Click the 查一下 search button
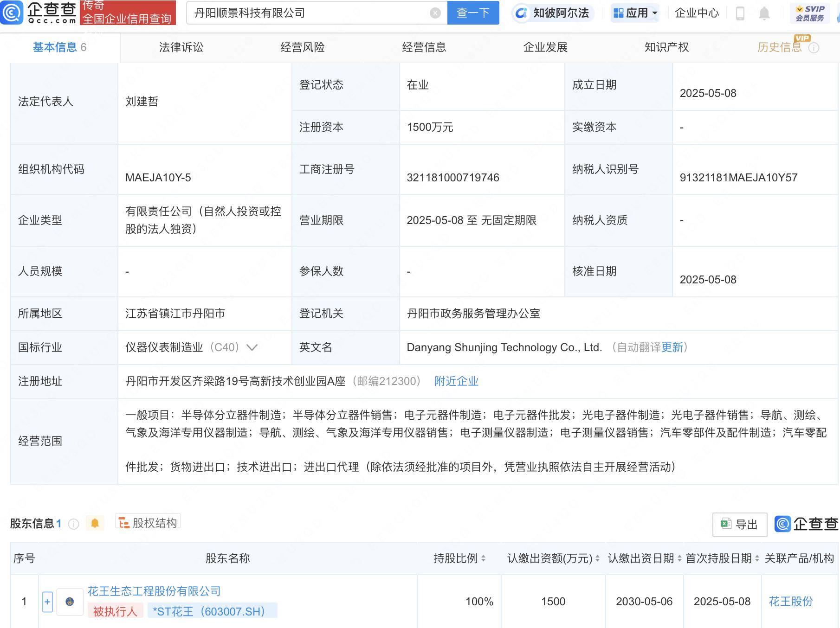This screenshot has width=840, height=628. click(473, 13)
